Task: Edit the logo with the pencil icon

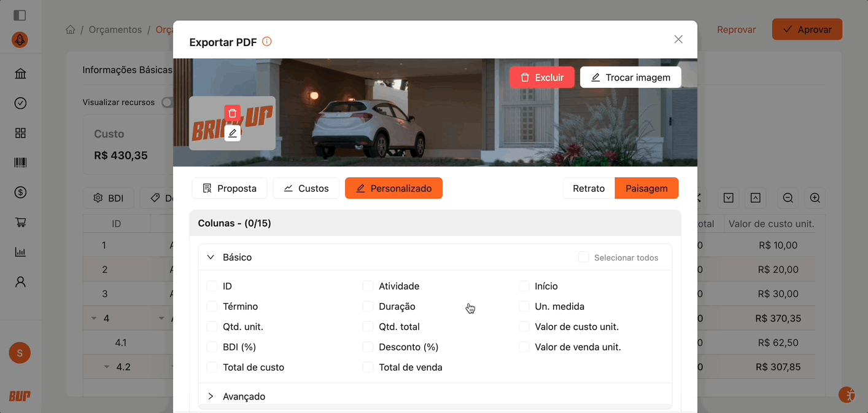Action: click(x=232, y=133)
